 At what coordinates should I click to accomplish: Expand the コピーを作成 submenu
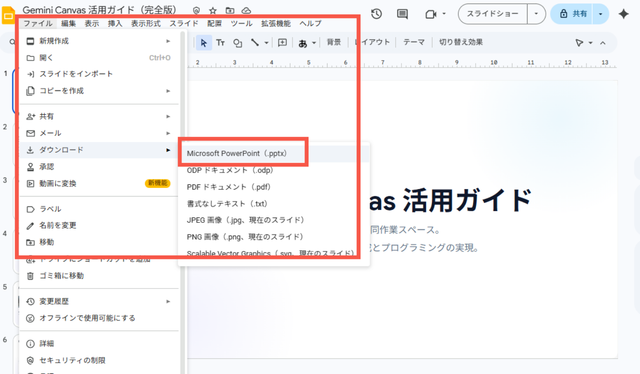click(x=168, y=91)
